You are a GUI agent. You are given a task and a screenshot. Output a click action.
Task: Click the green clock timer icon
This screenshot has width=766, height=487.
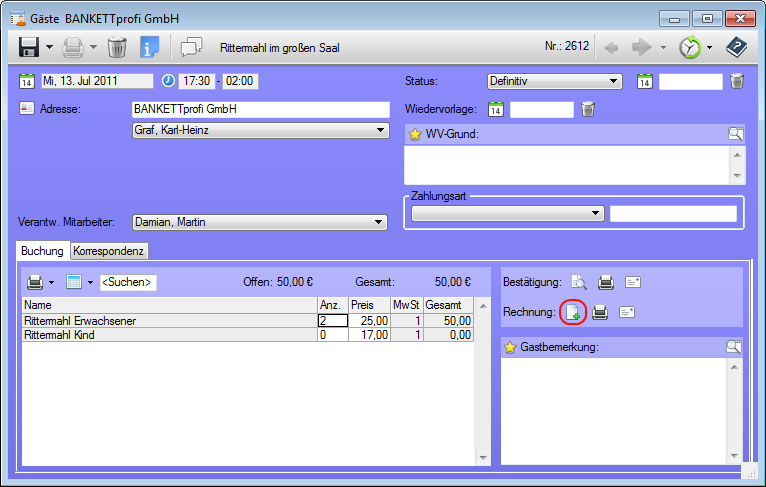pos(690,47)
